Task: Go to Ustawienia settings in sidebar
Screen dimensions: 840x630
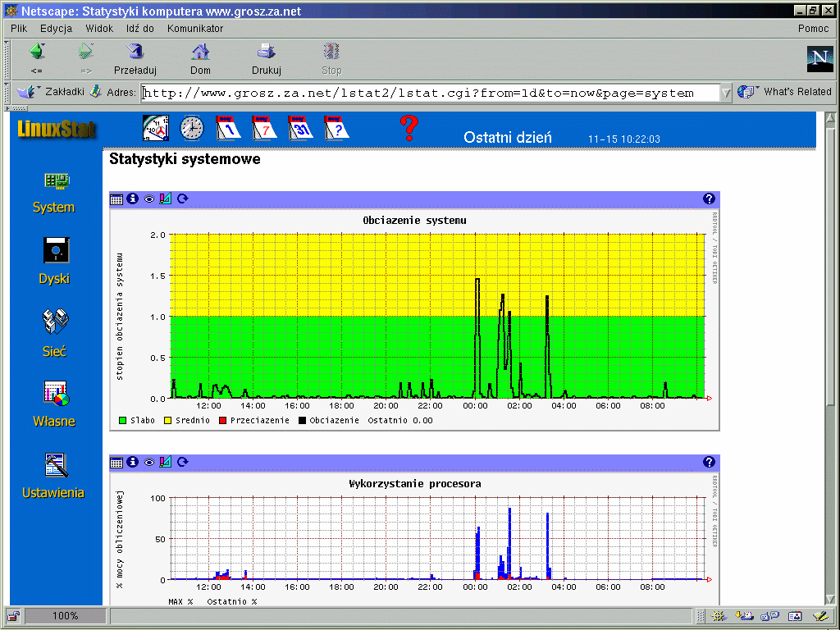Action: (54, 476)
